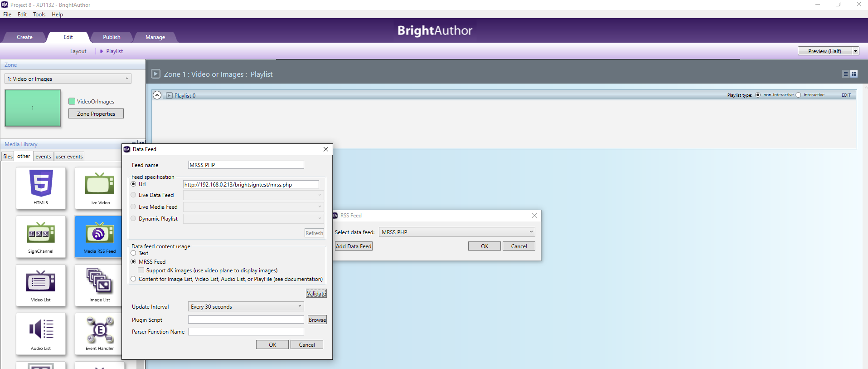Select Live Data Feed radio button
This screenshot has width=868, height=369.
[x=133, y=195]
